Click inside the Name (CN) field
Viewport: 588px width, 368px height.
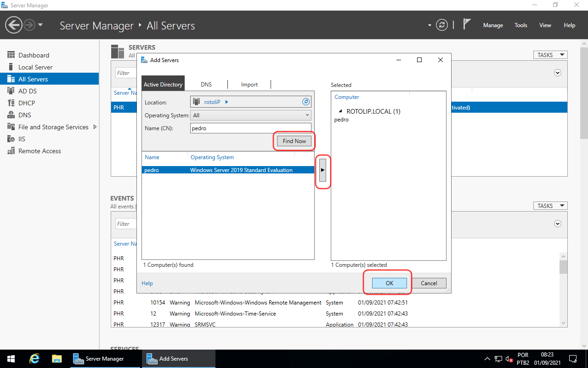click(x=250, y=128)
